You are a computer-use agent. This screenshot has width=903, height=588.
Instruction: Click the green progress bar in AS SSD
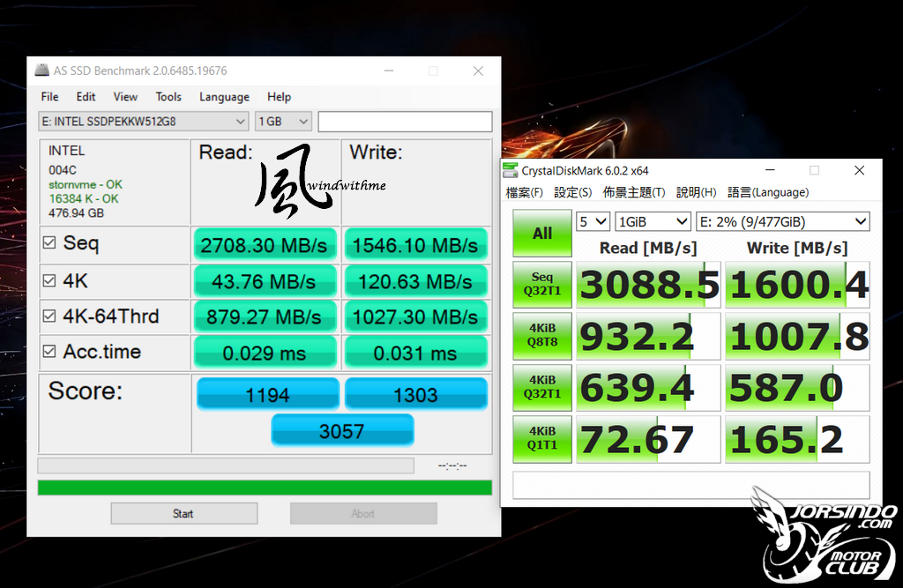tap(265, 488)
